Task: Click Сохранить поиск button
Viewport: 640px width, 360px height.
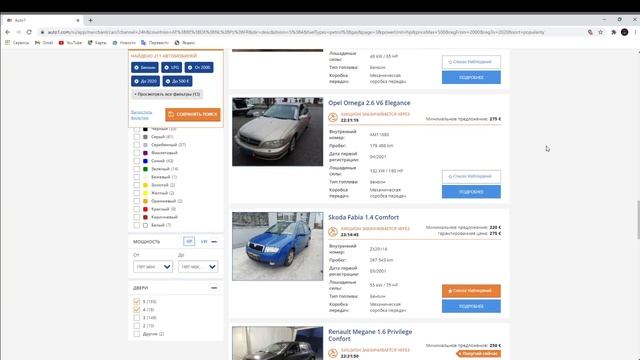Action: coord(193,114)
